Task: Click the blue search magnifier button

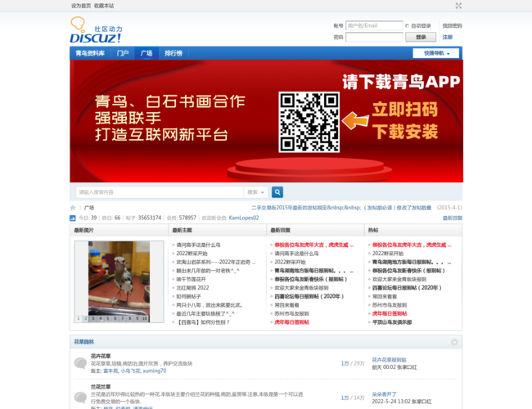Action: 277,192
